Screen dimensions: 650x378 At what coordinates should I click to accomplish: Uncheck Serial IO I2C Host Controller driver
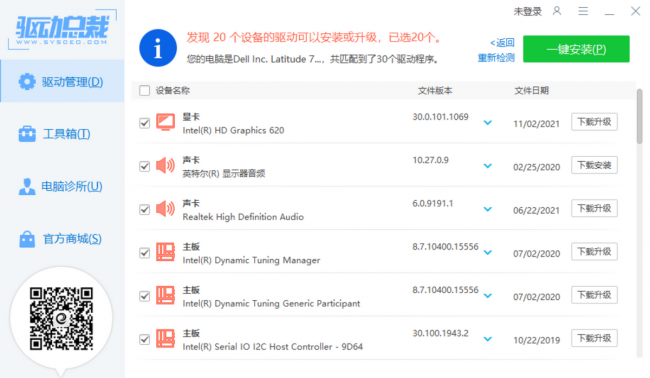pyautogui.click(x=144, y=339)
